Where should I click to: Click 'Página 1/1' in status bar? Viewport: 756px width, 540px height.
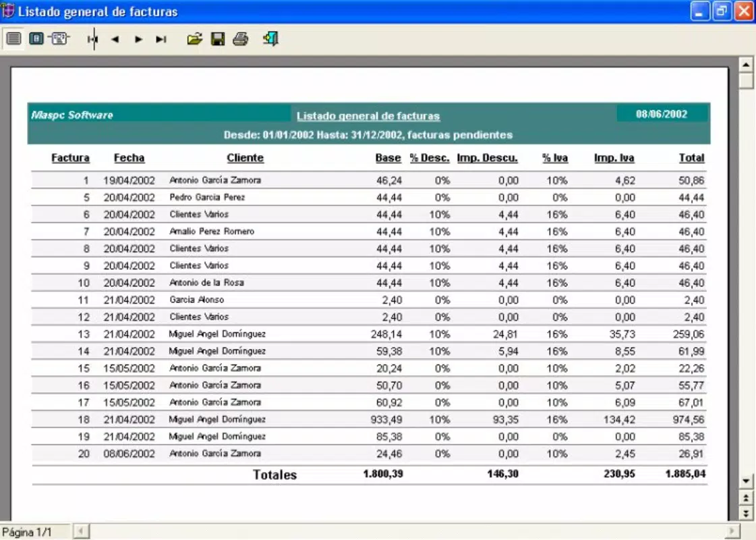point(27,533)
